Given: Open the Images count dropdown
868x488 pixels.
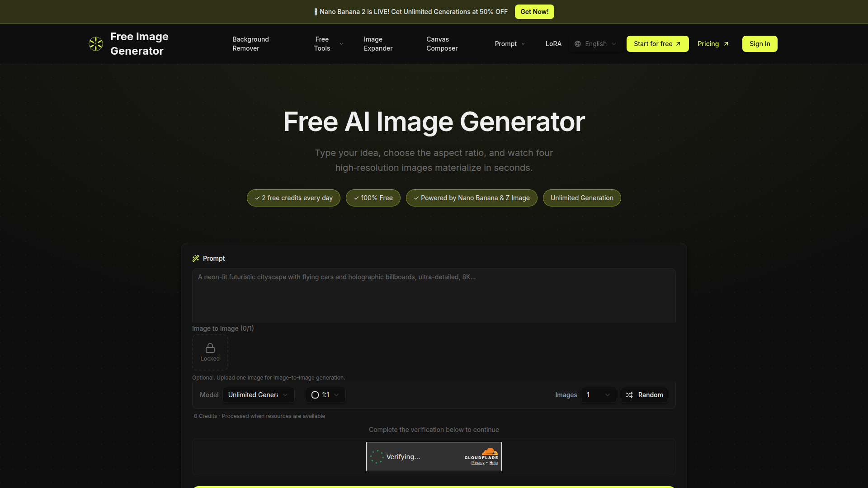Looking at the screenshot, I should (599, 395).
